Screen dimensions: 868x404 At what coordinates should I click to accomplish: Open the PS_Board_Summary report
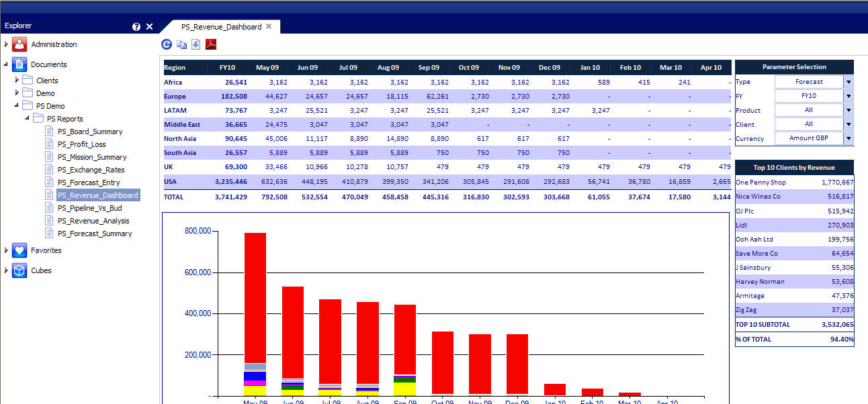90,132
